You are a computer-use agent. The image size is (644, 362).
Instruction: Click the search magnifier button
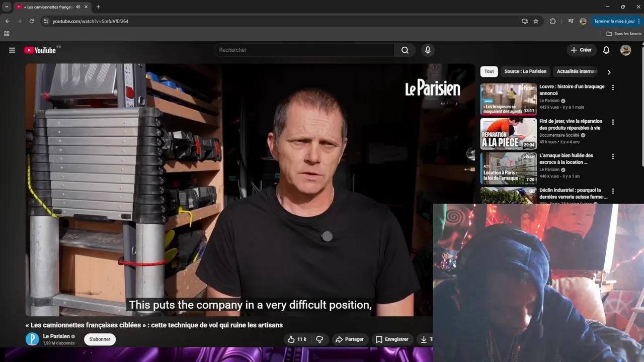pyautogui.click(x=405, y=50)
